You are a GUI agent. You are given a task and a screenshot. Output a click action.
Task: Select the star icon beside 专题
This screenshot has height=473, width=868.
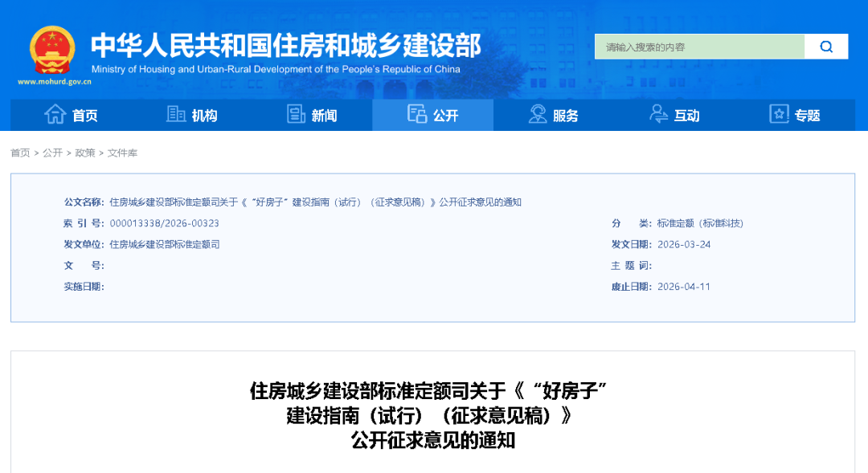click(779, 115)
